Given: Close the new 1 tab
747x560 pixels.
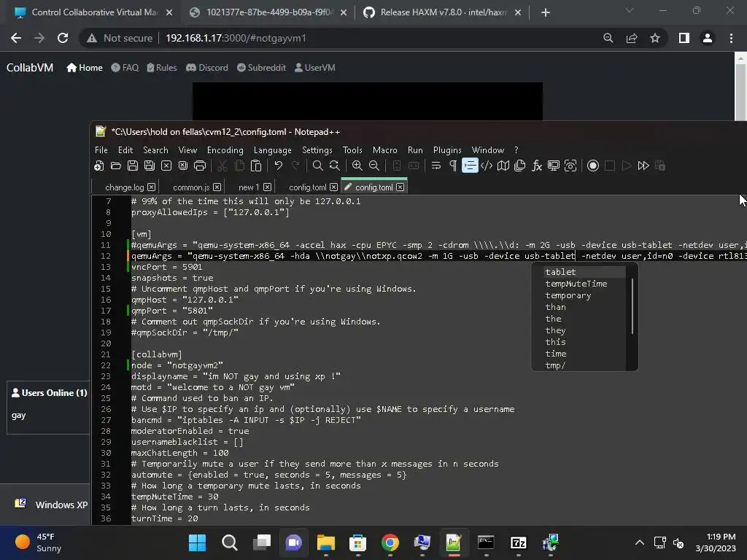Looking at the screenshot, I should coord(267,187).
